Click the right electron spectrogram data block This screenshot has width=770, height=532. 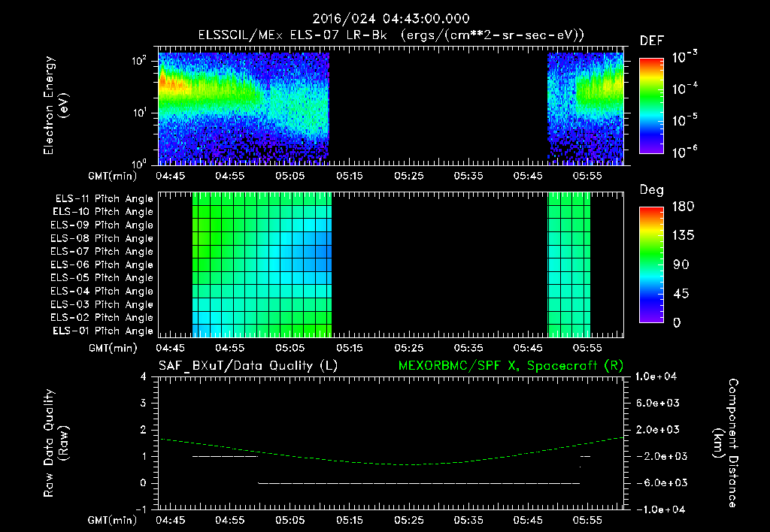[x=585, y=108]
